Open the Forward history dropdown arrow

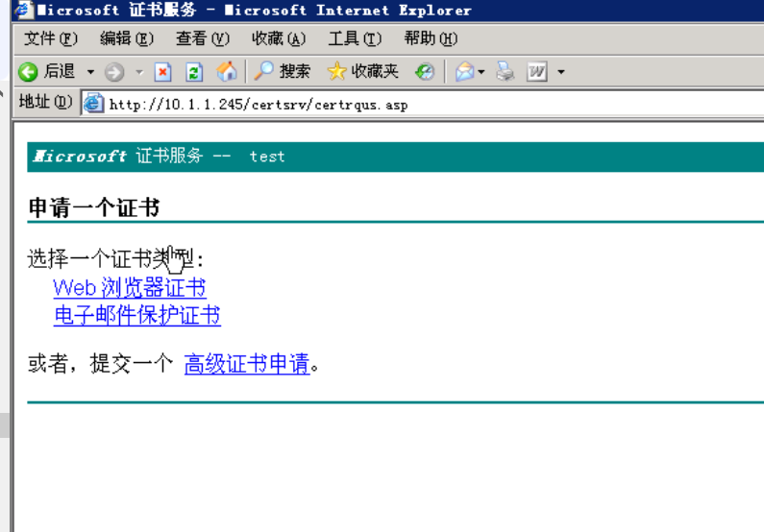(139, 72)
